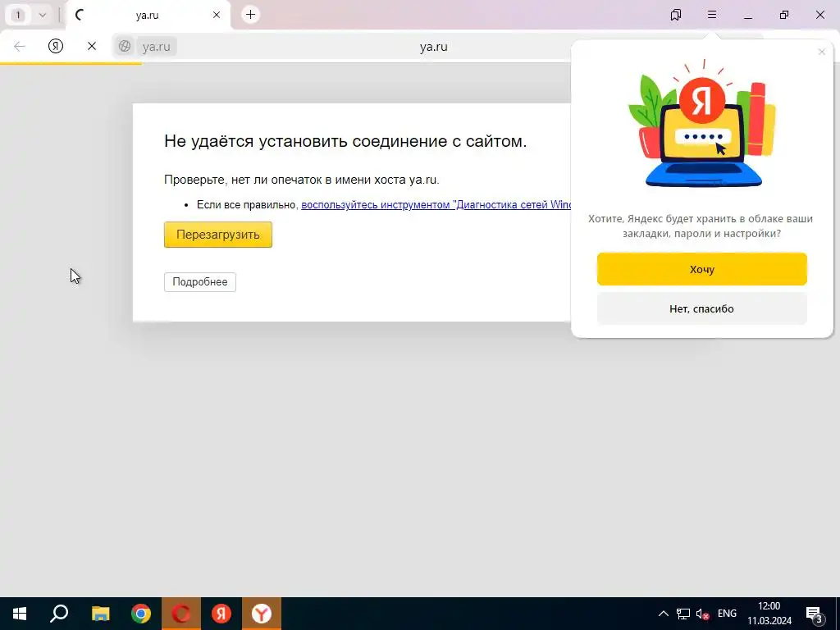Open network status tray icon

tap(683, 614)
